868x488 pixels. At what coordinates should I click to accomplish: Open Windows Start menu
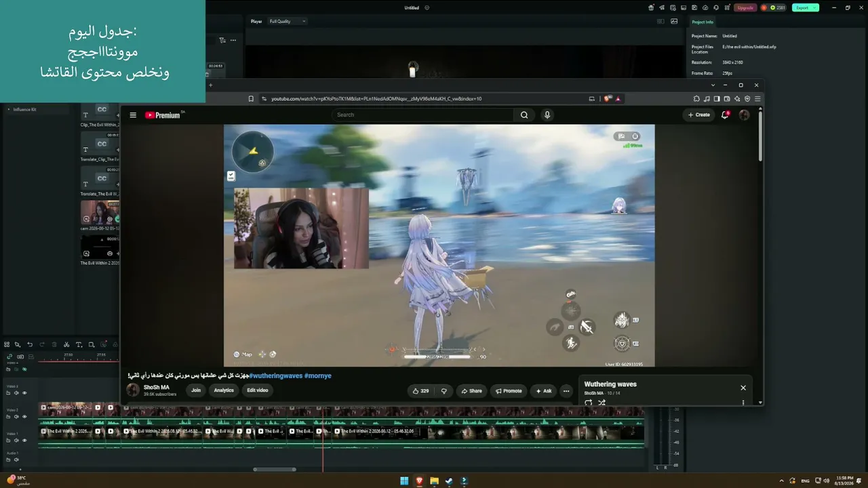point(404,481)
